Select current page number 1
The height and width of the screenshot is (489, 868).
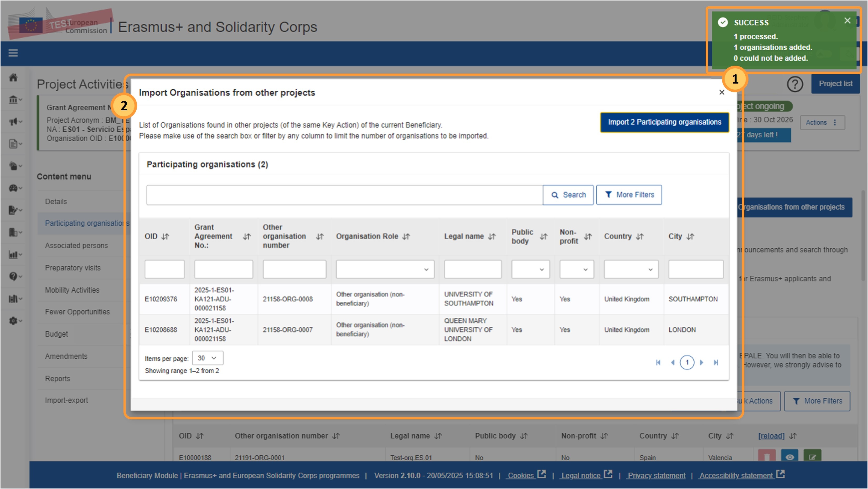click(687, 363)
